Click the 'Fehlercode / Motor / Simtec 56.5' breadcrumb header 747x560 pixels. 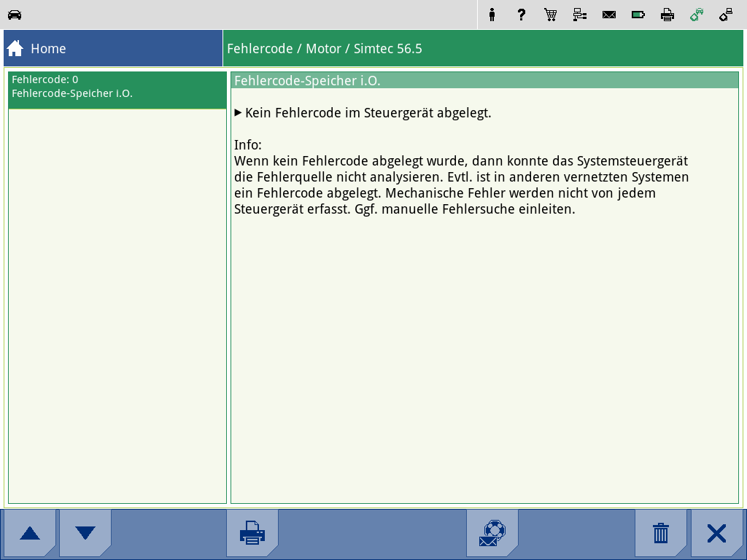pyautogui.click(x=325, y=49)
